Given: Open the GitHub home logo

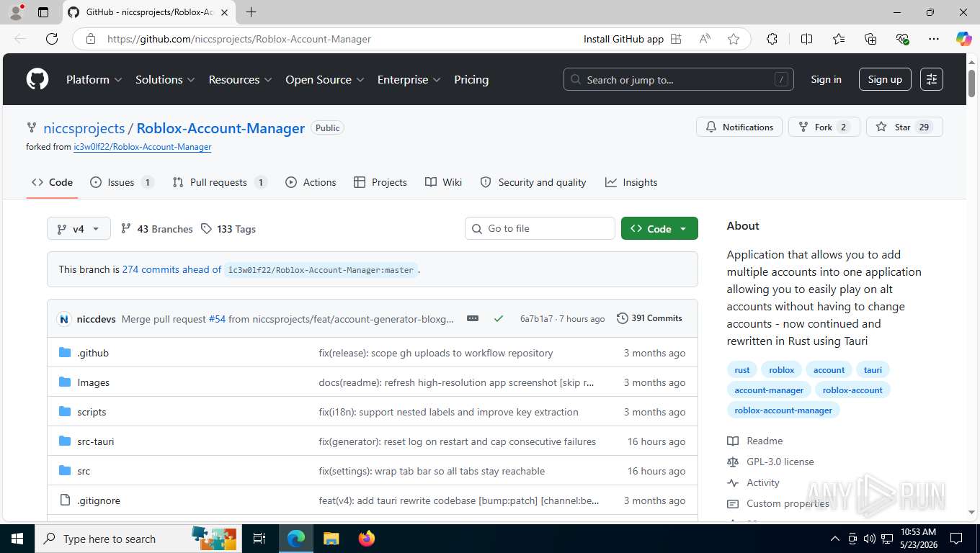Looking at the screenshot, I should tap(37, 79).
